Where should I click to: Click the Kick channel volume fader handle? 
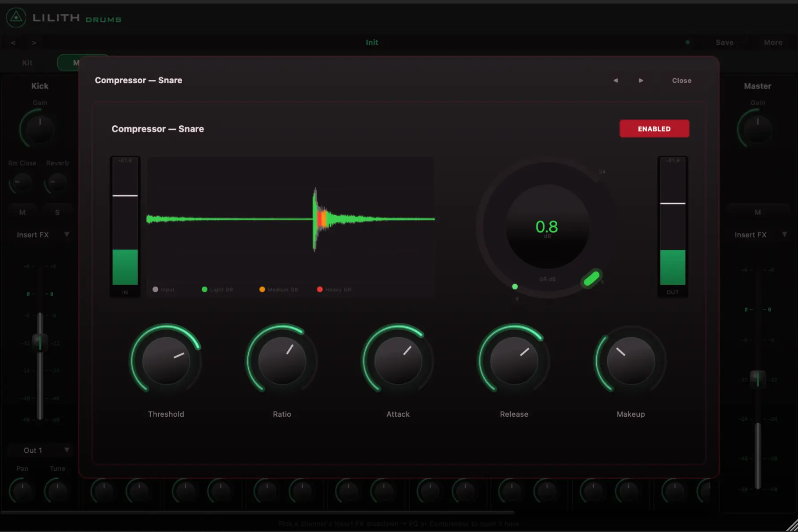[40, 342]
